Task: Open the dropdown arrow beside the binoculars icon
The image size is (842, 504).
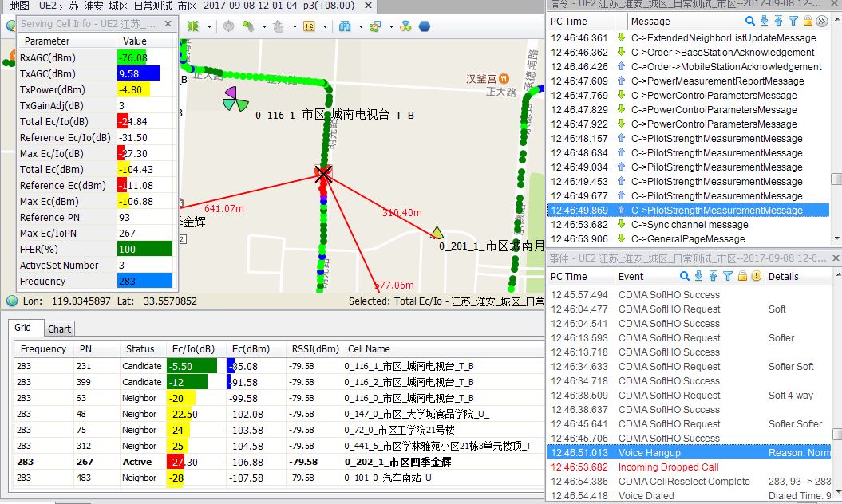Action: 360,26
